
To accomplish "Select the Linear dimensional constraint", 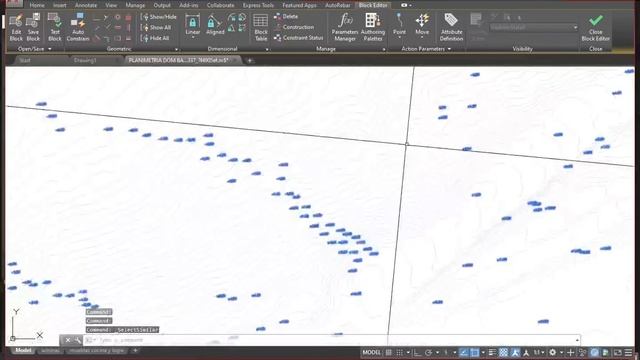I will click(193, 24).
